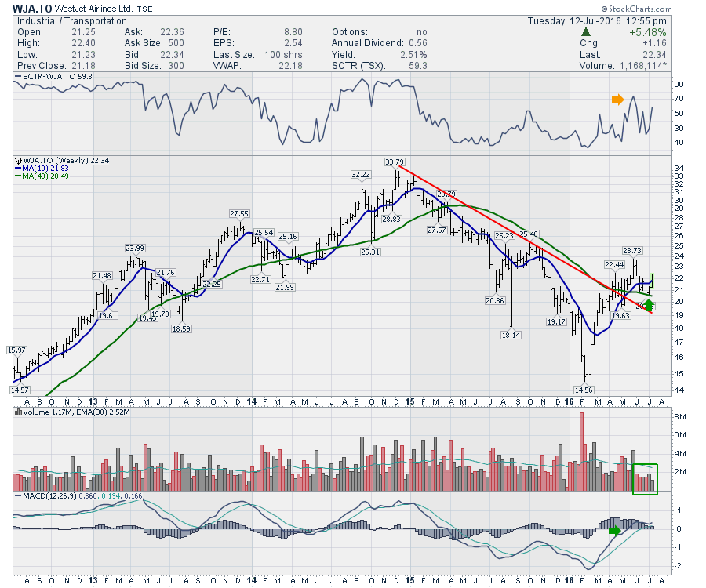This screenshot has height=588, width=706.
Task: Click the 90 level on SCTR axis
Action: pyautogui.click(x=679, y=85)
